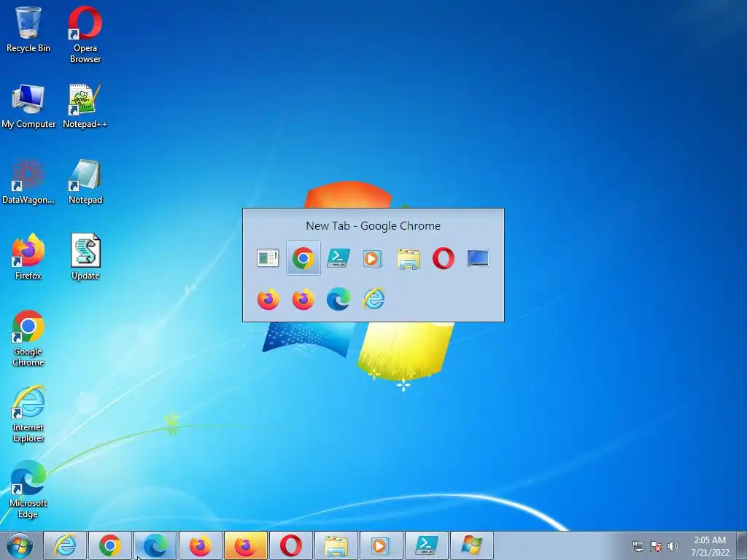Launch the Notepad desktop shortcut
Screen dimensions: 747x560
click(x=85, y=182)
